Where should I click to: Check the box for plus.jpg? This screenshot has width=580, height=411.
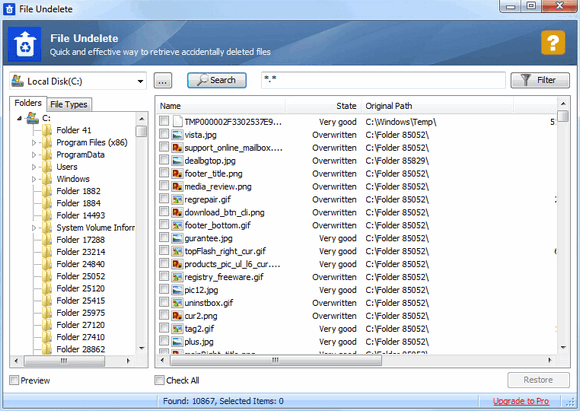coord(164,341)
